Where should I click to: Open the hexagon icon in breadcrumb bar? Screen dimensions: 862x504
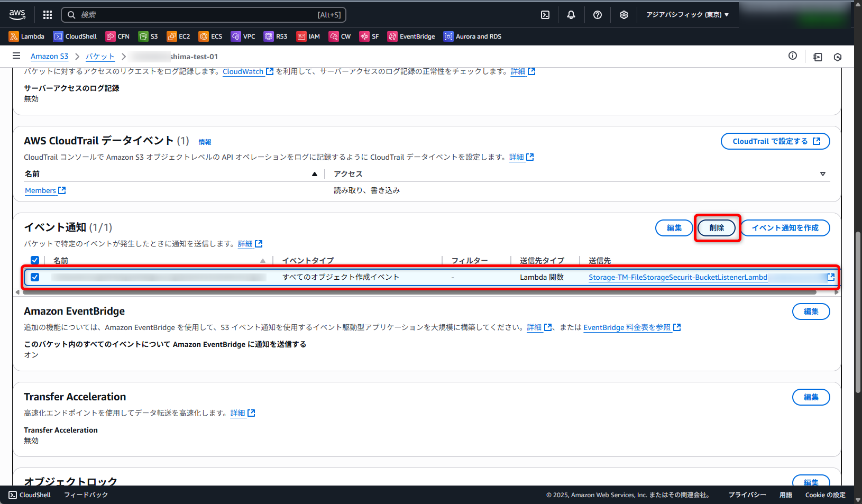838,57
